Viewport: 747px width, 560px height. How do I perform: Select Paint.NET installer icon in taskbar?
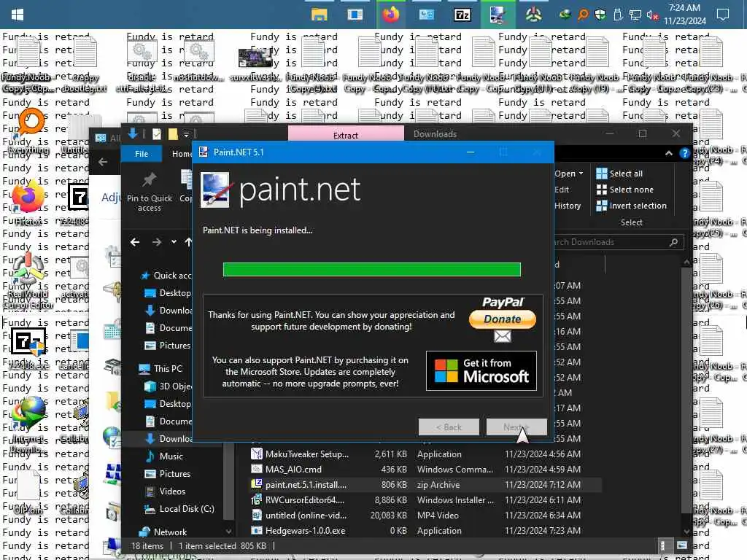[498, 15]
